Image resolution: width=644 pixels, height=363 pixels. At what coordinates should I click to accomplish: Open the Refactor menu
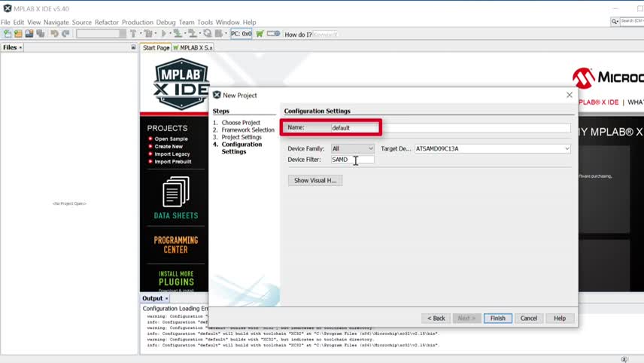(x=106, y=22)
